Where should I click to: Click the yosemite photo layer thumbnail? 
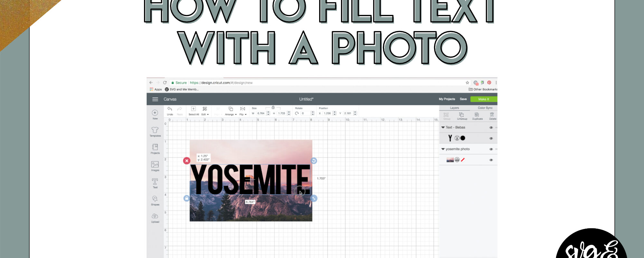450,160
